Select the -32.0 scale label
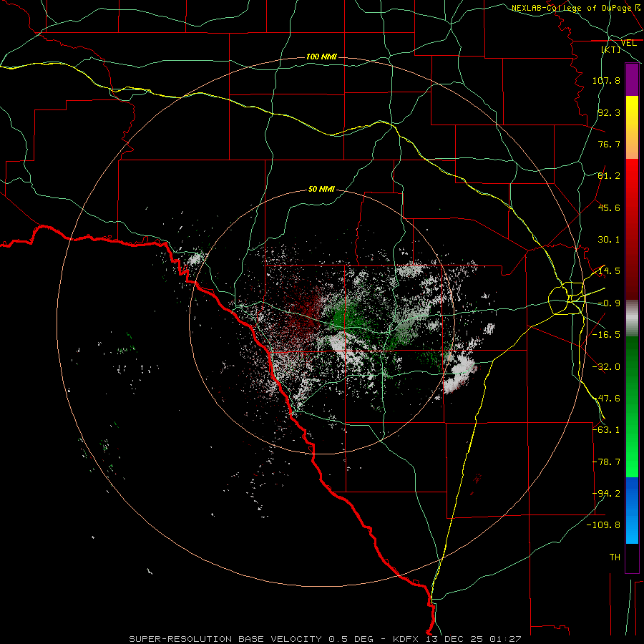The image size is (644, 644). click(x=606, y=367)
